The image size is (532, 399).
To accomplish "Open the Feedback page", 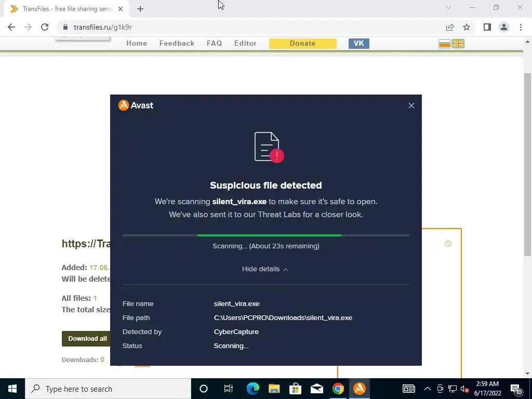I will (x=177, y=44).
